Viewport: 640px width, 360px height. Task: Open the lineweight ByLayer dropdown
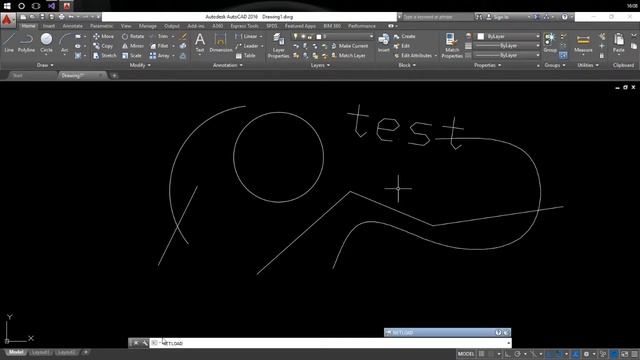509,46
